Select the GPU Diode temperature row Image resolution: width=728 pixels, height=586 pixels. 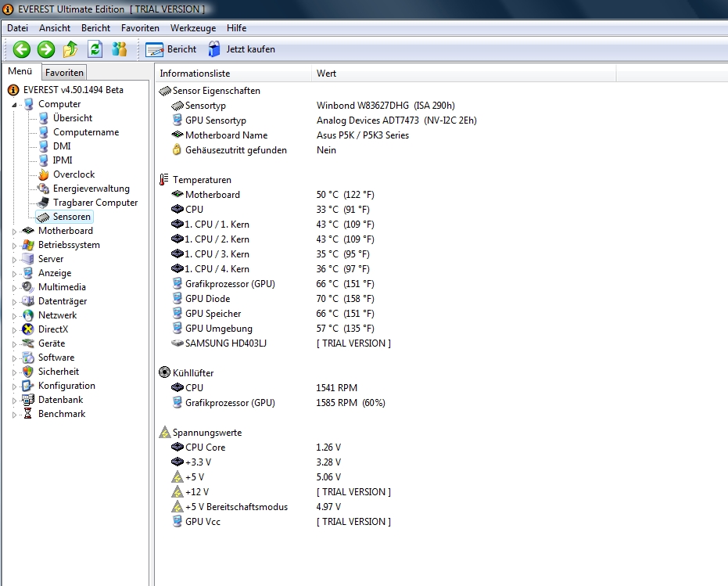[273, 298]
